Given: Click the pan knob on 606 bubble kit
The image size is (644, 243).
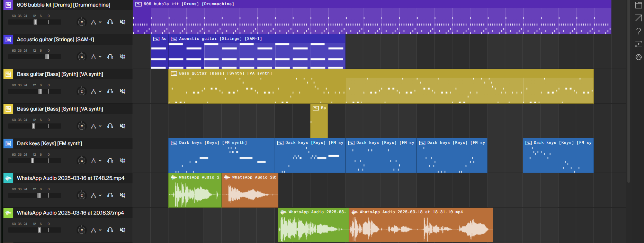Looking at the screenshot, I should point(82,22).
